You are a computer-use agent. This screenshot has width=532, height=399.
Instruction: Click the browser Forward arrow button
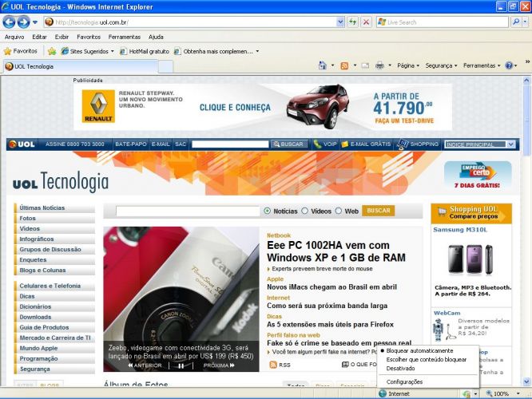tap(23, 22)
